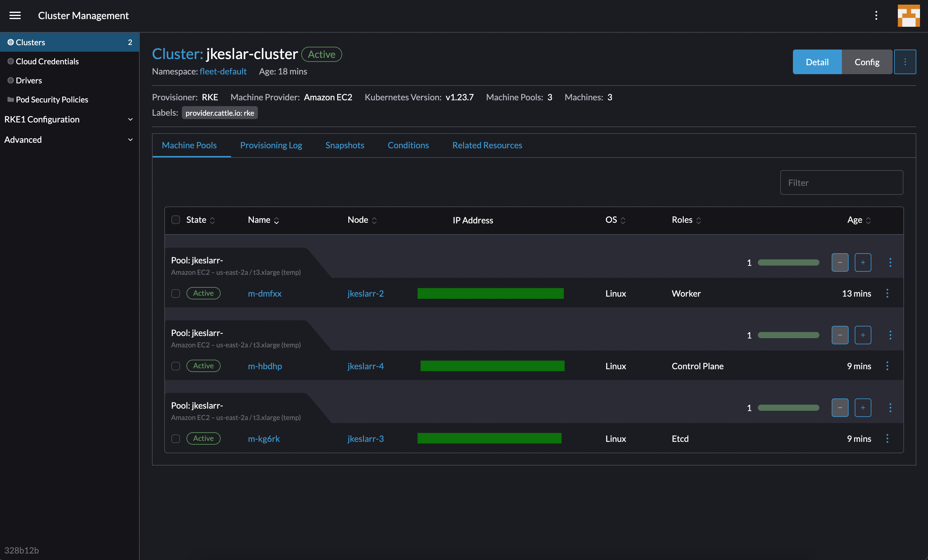
Task: Check the select-all checkbox in the table header
Action: tap(175, 220)
